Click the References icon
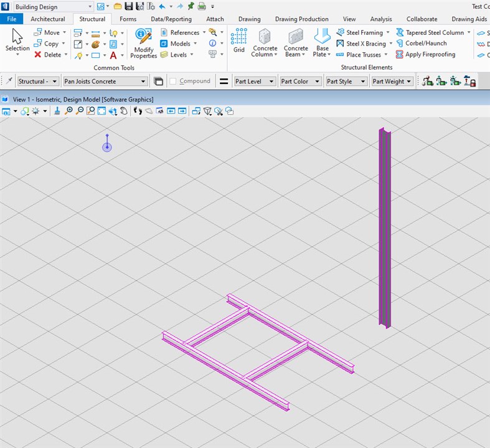 click(164, 32)
